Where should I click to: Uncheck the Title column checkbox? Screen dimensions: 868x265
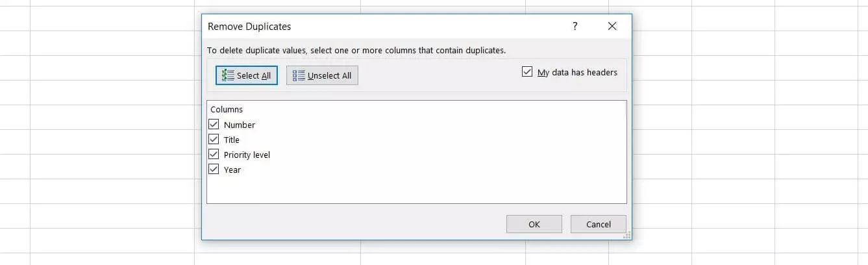tap(214, 140)
